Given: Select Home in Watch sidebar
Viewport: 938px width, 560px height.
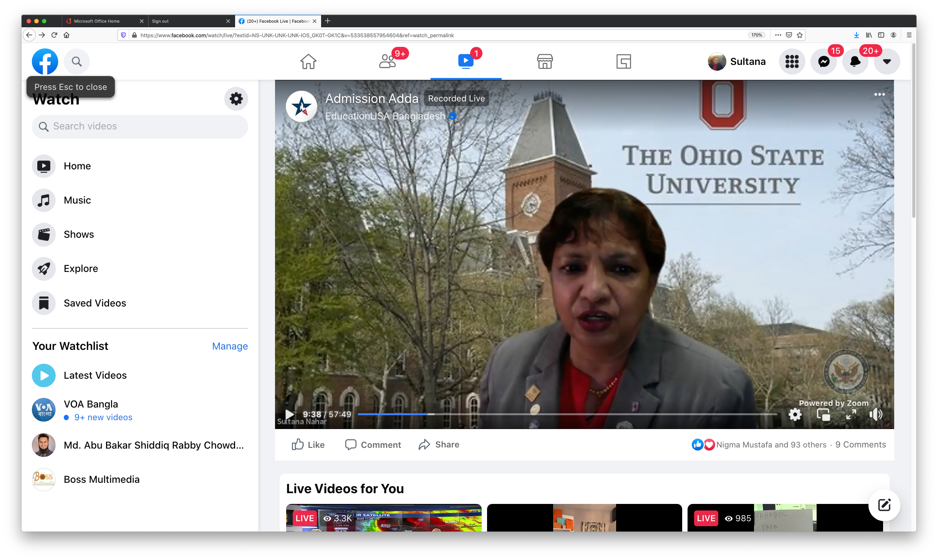Looking at the screenshot, I should pos(140,166).
